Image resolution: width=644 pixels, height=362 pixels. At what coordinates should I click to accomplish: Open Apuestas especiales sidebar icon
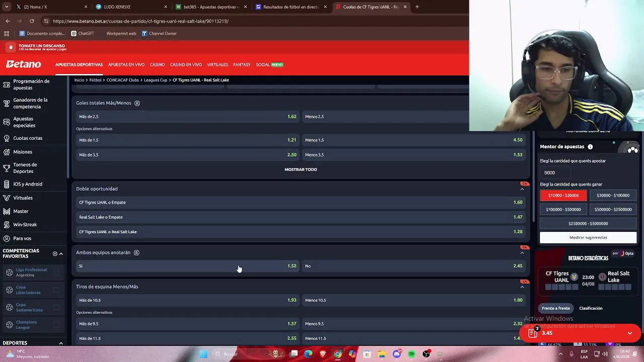pos(7,122)
